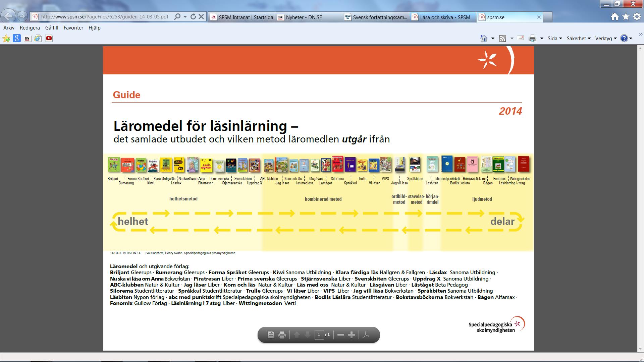This screenshot has width=644, height=362.
Task: Refresh the page with the reload icon
Action: (193, 17)
